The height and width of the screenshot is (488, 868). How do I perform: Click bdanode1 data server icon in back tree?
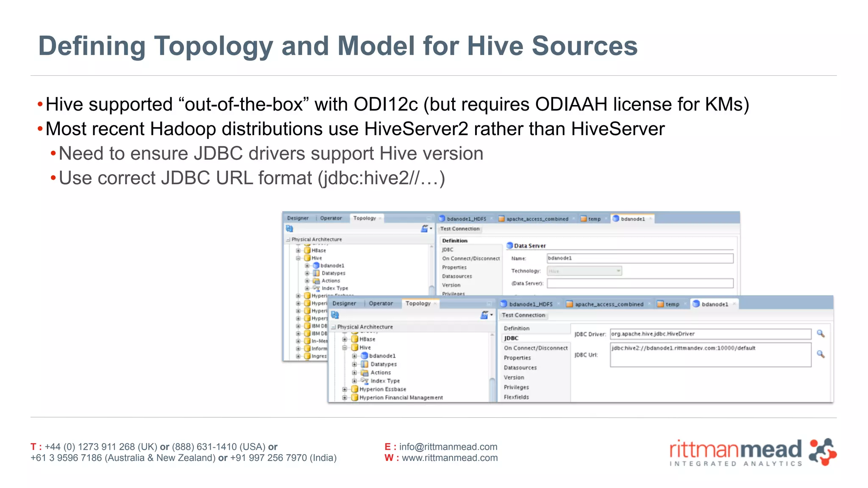[316, 266]
